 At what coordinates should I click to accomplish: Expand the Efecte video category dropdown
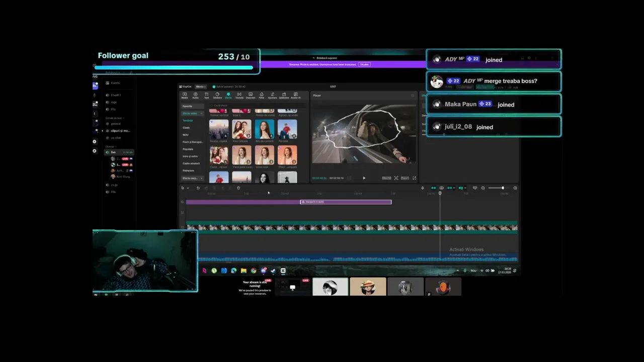tap(202, 114)
